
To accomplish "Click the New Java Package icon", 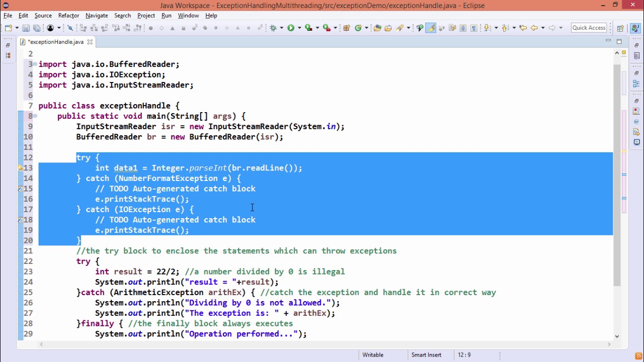I will pos(347,28).
